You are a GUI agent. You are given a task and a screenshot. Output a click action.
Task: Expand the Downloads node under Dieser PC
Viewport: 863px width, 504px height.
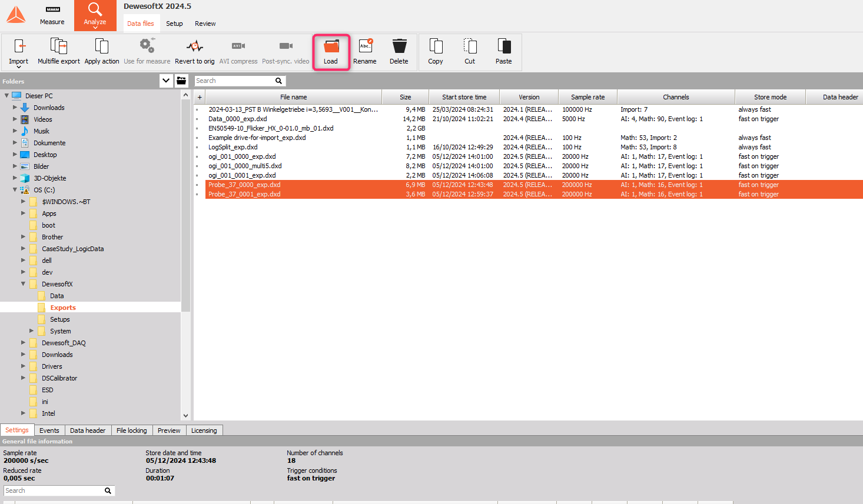[15, 108]
